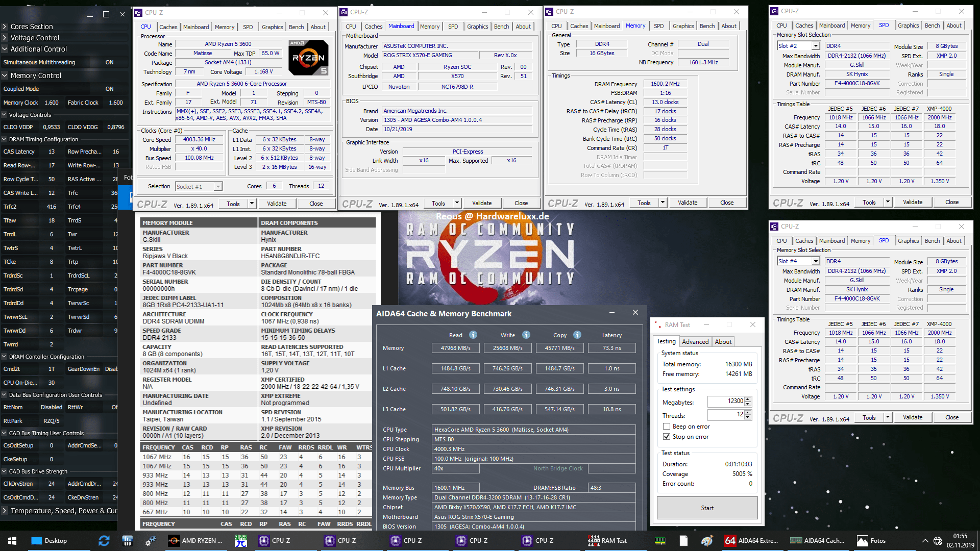Switch to Advanced tab in RAM Test
Image resolution: width=980 pixels, height=551 pixels.
click(x=695, y=342)
